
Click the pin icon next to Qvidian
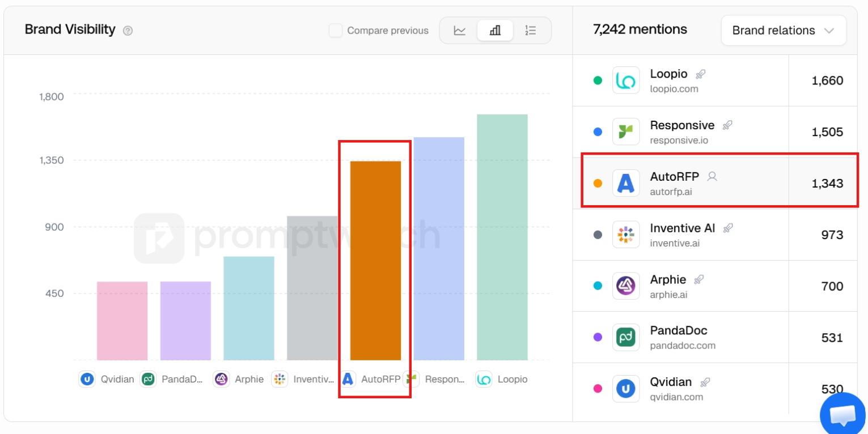[705, 382]
